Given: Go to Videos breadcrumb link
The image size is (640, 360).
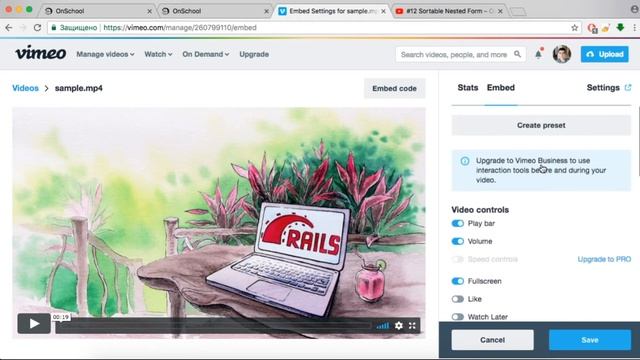Looking at the screenshot, I should pyautogui.click(x=25, y=88).
